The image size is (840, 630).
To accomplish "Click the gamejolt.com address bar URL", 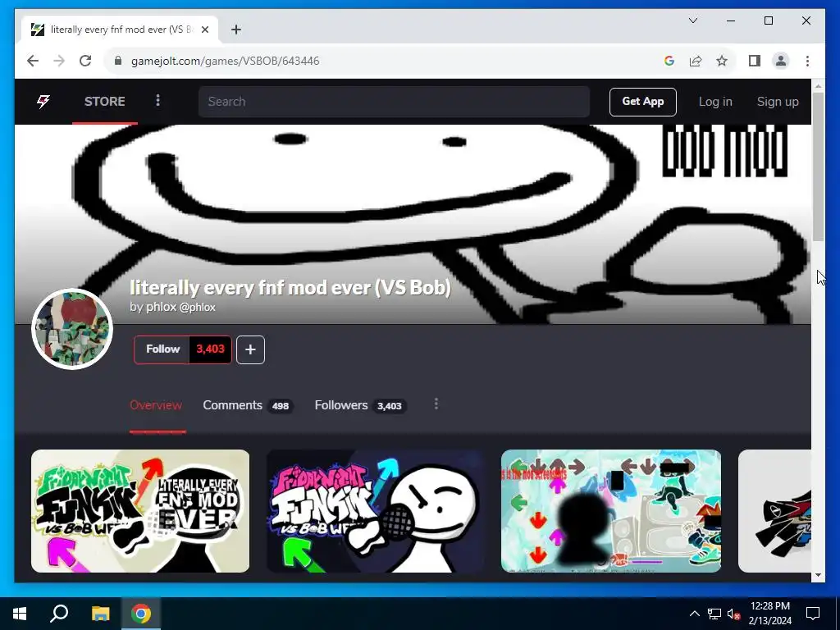I will (x=225, y=61).
